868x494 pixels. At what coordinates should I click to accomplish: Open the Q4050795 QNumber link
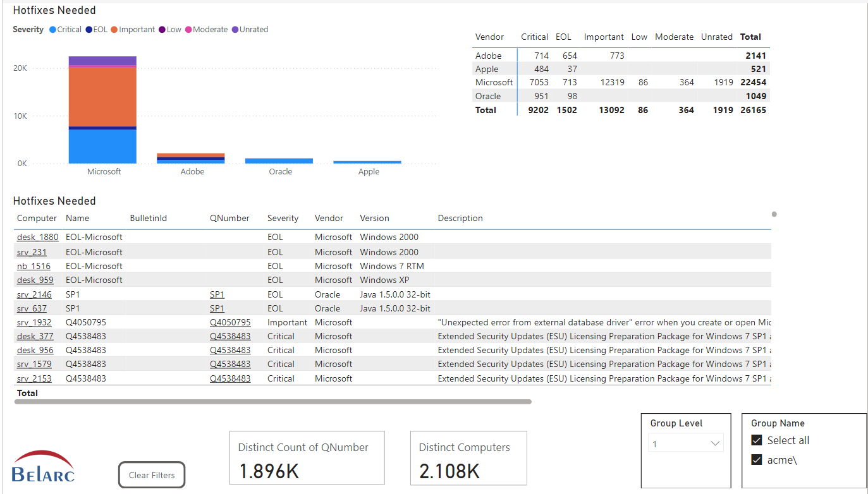(230, 323)
